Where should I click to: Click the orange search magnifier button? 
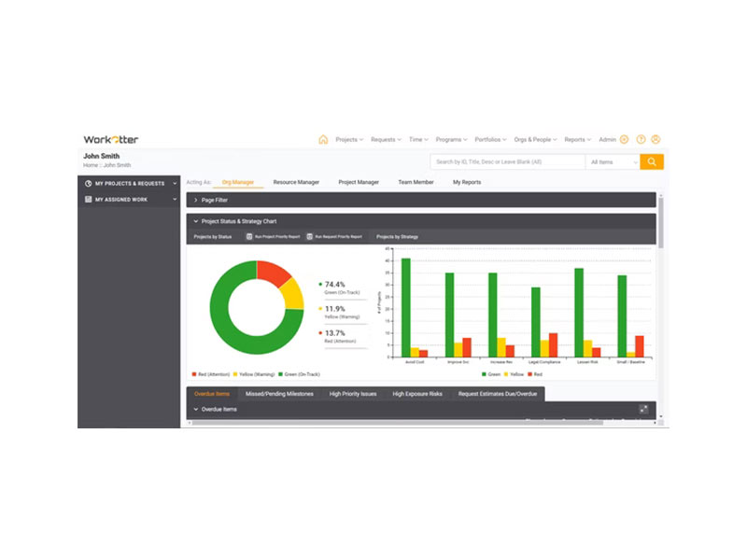tap(651, 161)
